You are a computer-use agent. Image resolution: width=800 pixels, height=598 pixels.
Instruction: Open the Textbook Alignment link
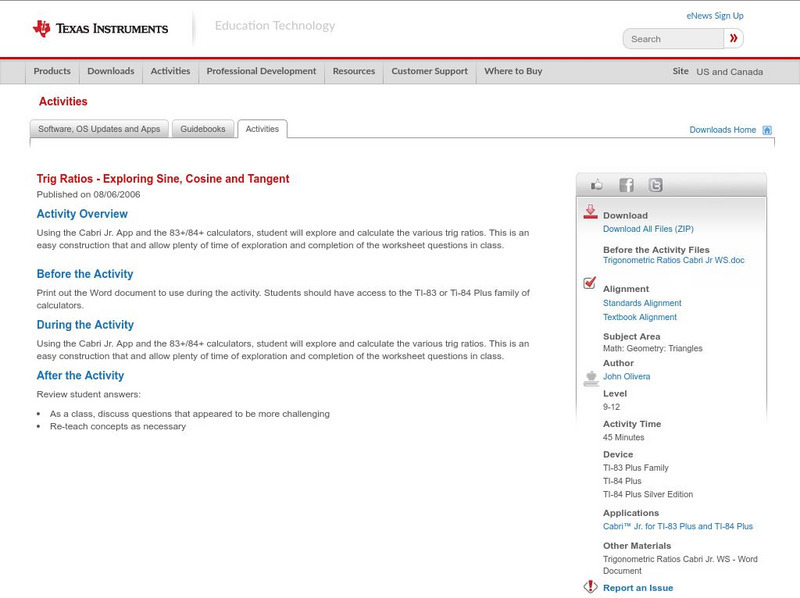click(640, 317)
